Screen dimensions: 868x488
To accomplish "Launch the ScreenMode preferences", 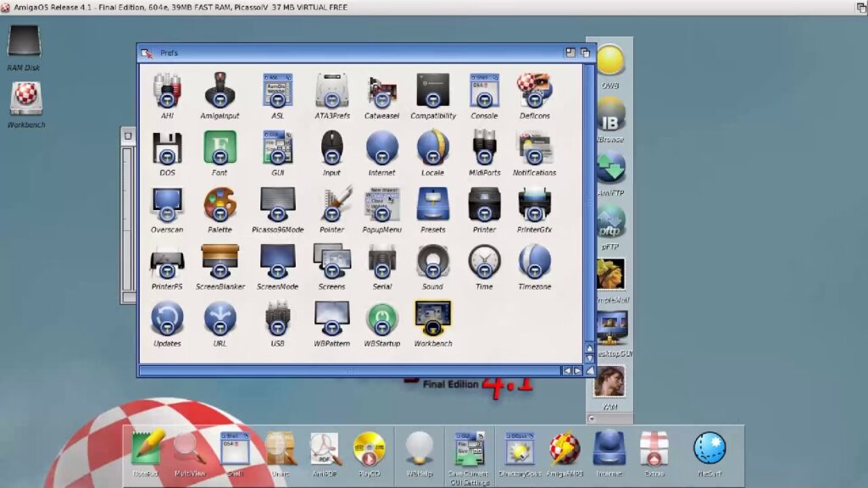I will pyautogui.click(x=277, y=263).
